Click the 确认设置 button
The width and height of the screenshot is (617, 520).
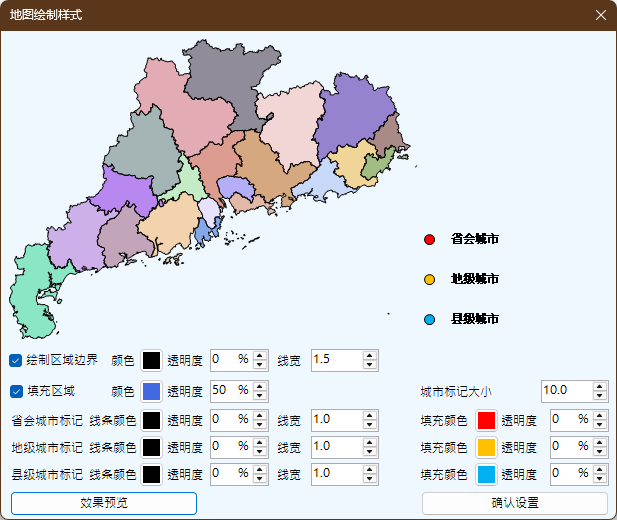[514, 503]
